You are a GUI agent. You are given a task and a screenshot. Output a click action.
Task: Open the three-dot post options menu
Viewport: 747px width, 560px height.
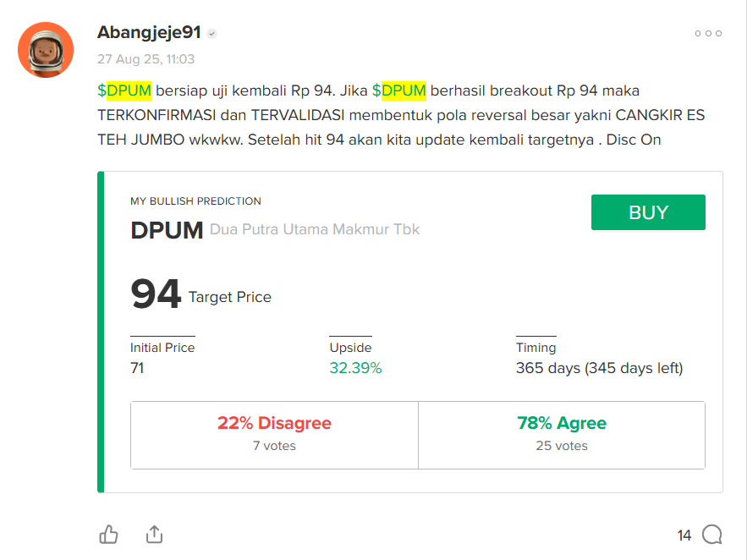[707, 34]
